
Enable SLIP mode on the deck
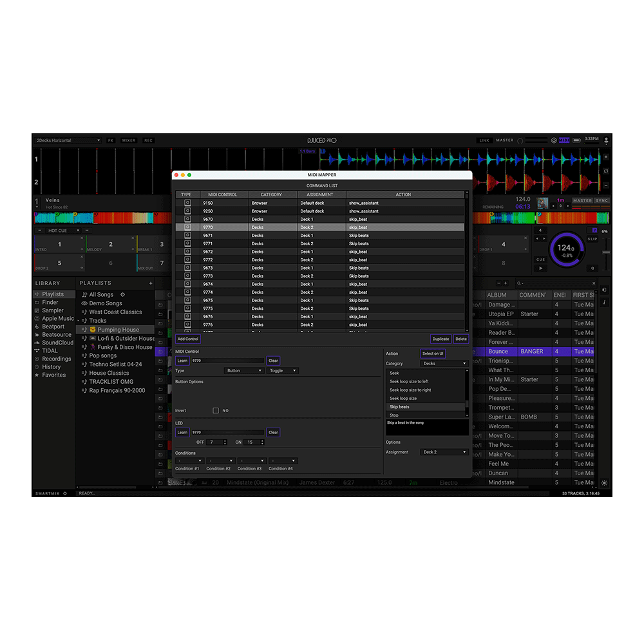pos(592,239)
